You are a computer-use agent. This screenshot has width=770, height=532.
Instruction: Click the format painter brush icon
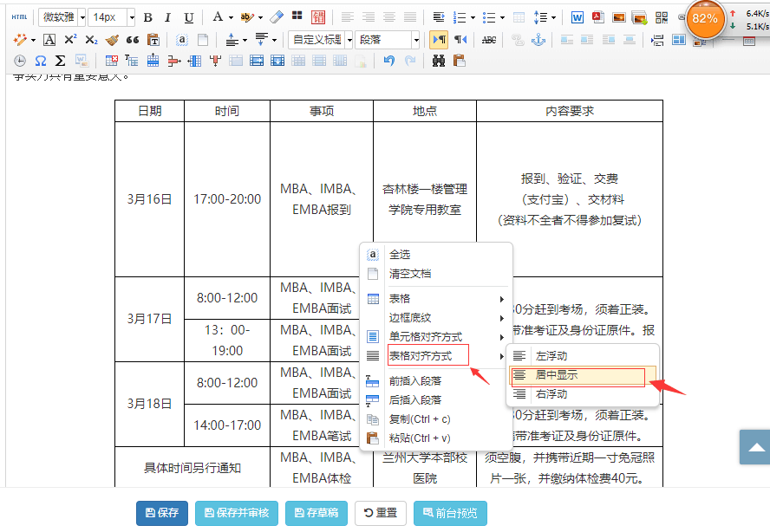(113, 40)
